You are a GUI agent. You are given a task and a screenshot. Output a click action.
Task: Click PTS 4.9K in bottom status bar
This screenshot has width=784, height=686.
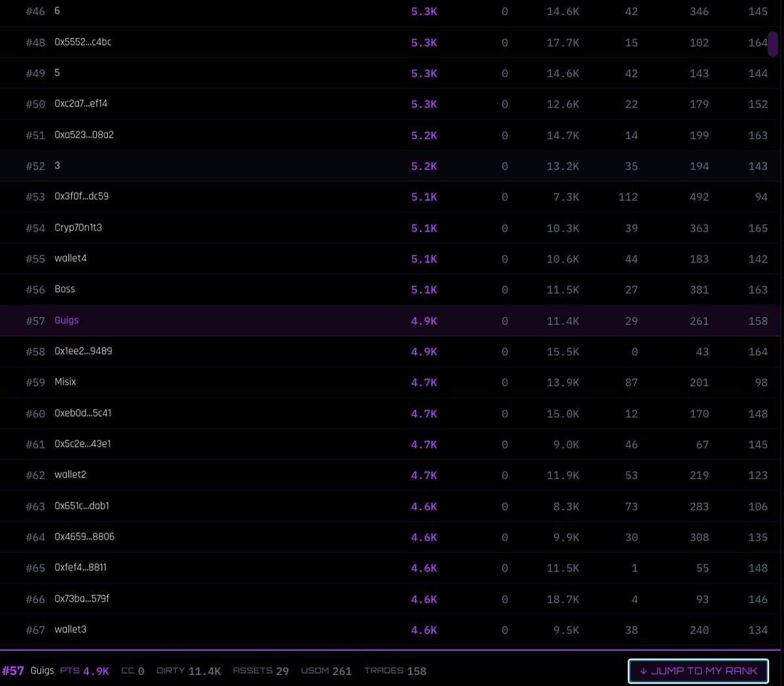tap(85, 671)
